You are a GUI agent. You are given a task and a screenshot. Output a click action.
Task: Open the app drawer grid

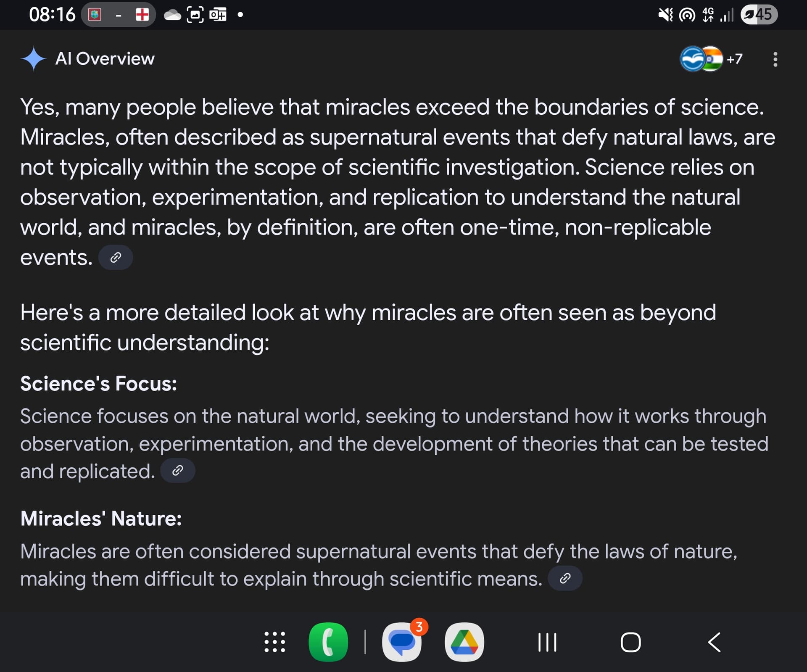275,642
